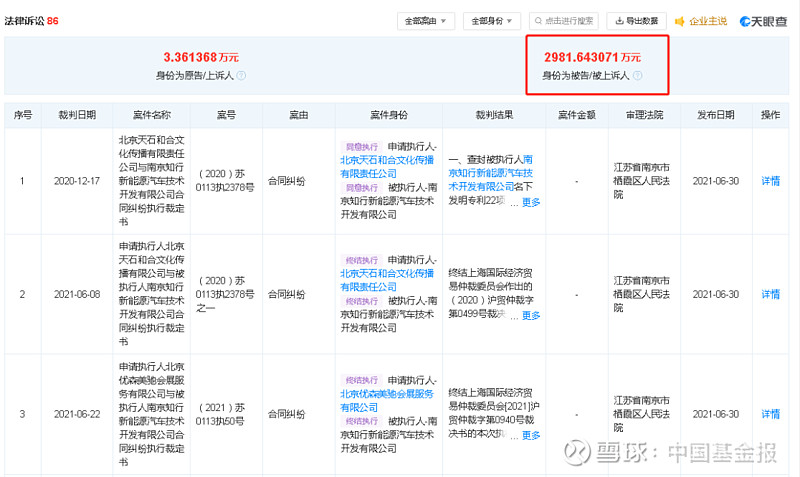Click the 案件身份 column header

[x=389, y=115]
